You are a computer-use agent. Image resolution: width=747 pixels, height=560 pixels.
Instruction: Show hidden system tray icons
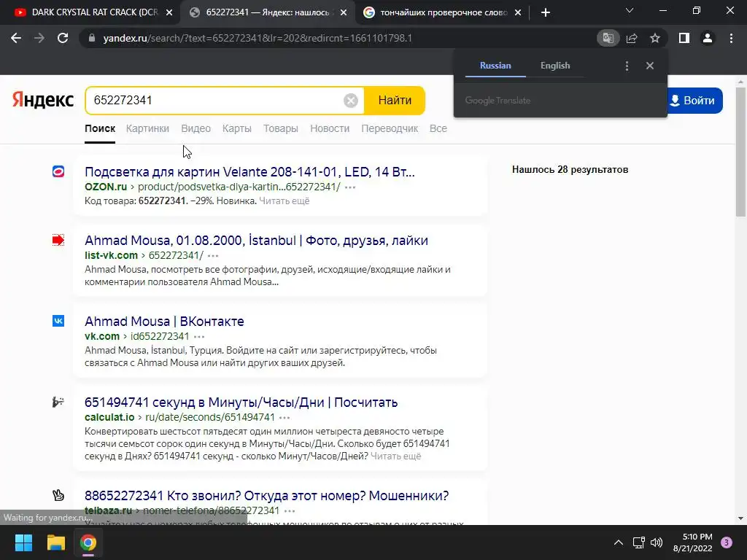tap(619, 542)
